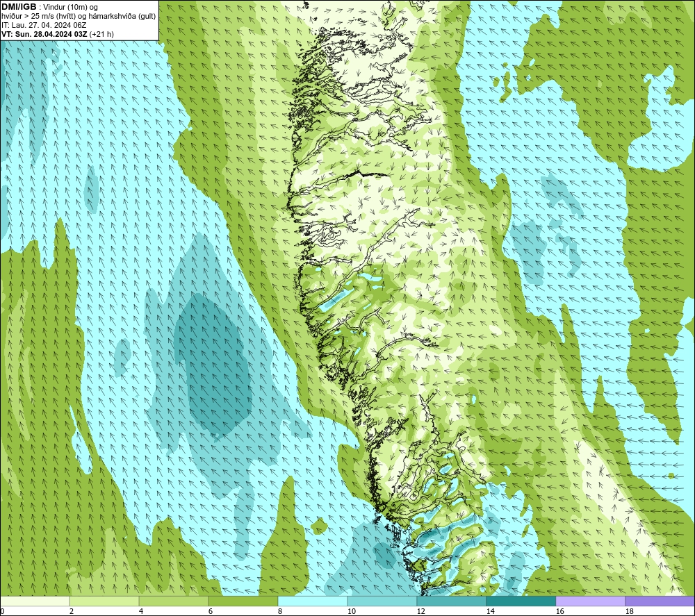This screenshot has width=695, height=616.
Task: Click the light green 2–4 m/s legend swatch
Action: click(x=104, y=601)
